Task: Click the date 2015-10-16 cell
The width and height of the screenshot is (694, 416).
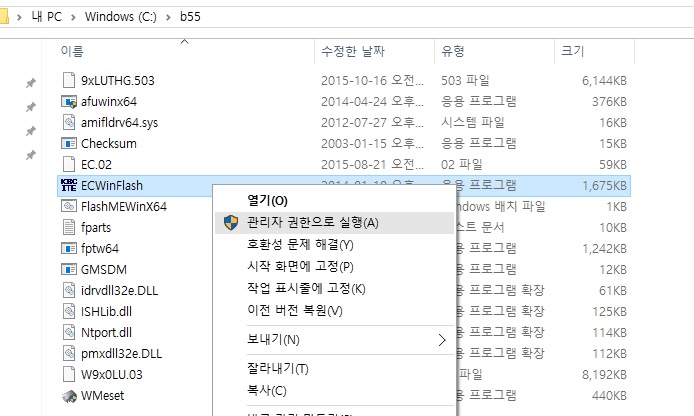Action: point(372,81)
